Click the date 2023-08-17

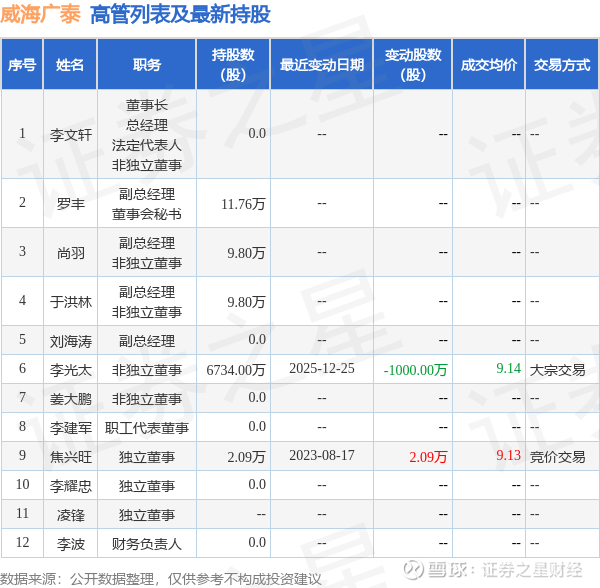coord(322,455)
